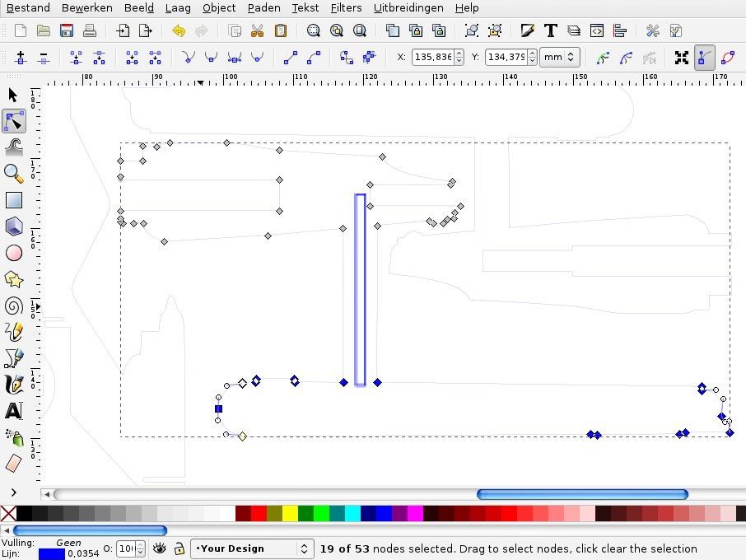Click the no-color X palette swatch
This screenshot has height=560, width=746.
8,514
